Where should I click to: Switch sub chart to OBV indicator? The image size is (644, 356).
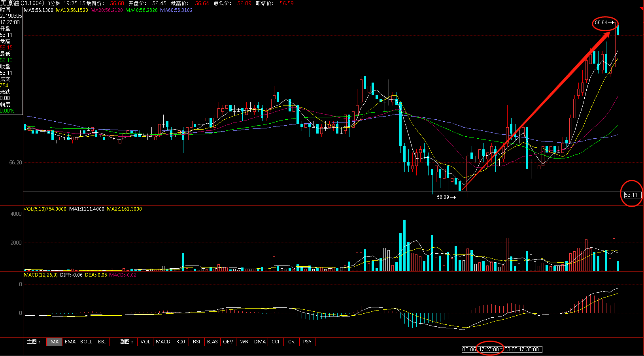[x=228, y=342]
